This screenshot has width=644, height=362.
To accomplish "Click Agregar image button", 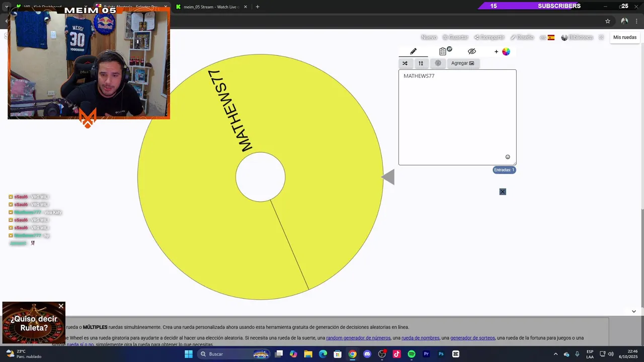I will [462, 63].
